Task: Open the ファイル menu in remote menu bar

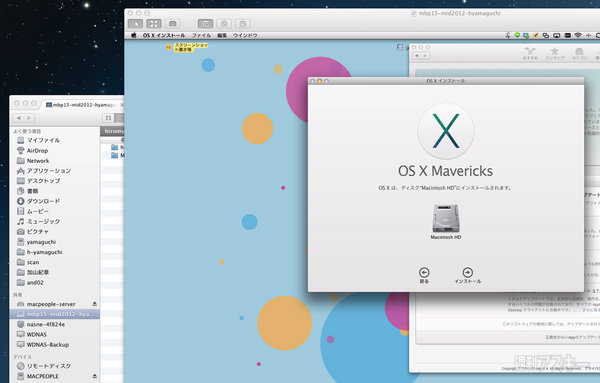Action: (x=201, y=35)
